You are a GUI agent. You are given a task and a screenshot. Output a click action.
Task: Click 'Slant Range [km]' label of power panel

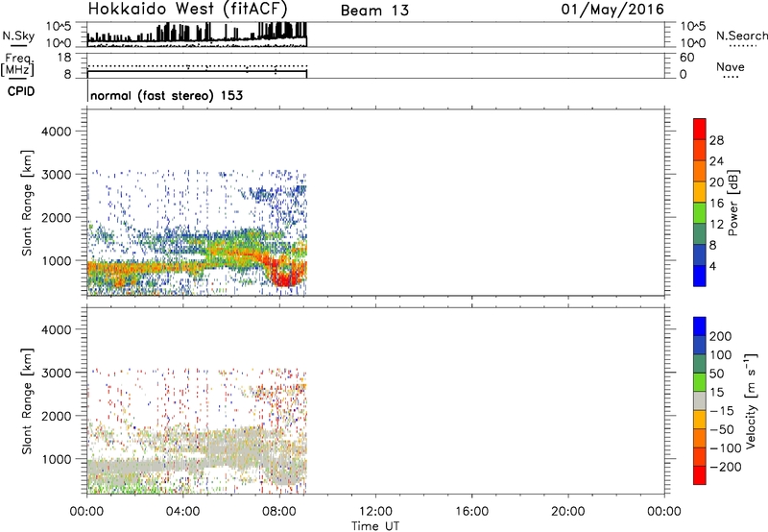point(27,203)
